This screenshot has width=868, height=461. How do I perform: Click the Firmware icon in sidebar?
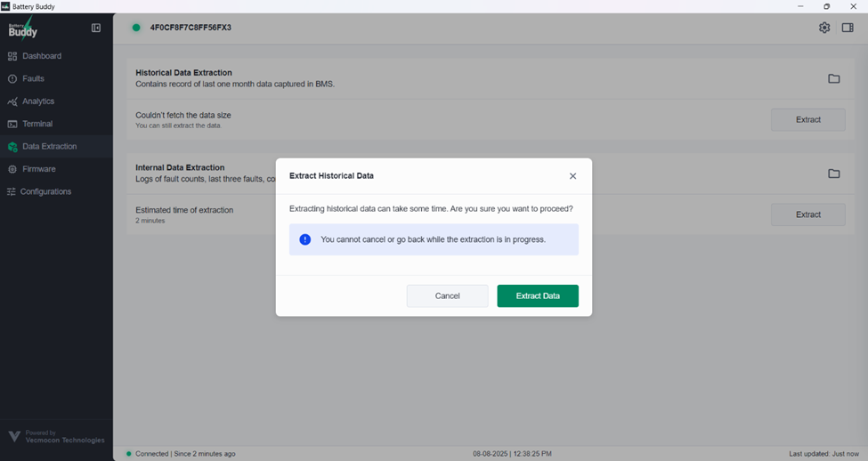coord(12,169)
